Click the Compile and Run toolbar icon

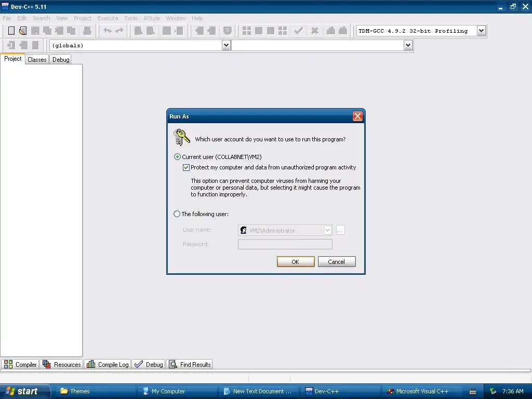[270, 31]
